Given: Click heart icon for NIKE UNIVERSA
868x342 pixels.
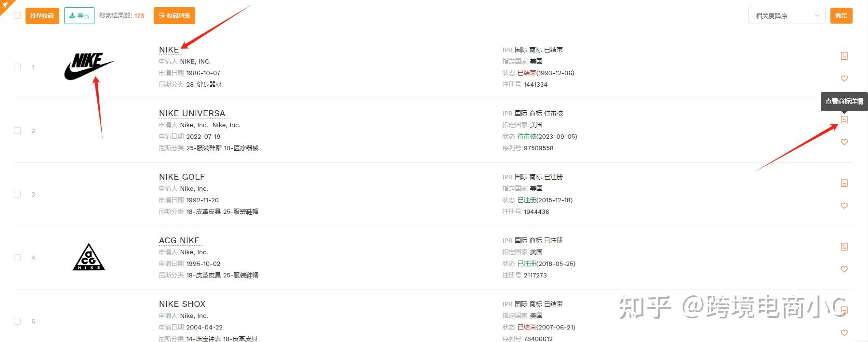Looking at the screenshot, I should pos(844,142).
